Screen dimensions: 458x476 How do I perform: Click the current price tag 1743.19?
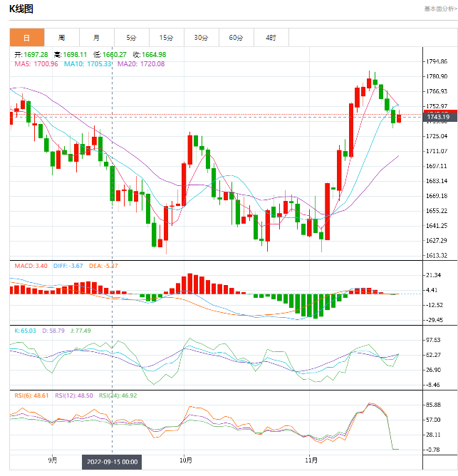pyautogui.click(x=439, y=117)
